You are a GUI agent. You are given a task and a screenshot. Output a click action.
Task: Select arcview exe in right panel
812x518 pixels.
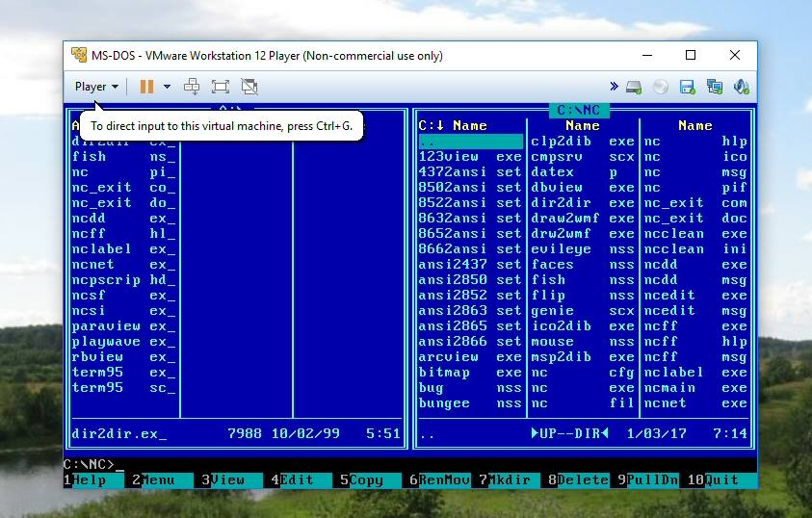click(x=471, y=357)
